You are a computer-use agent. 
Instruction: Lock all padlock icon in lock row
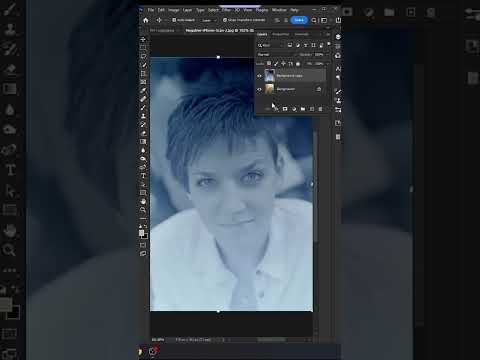[298, 64]
